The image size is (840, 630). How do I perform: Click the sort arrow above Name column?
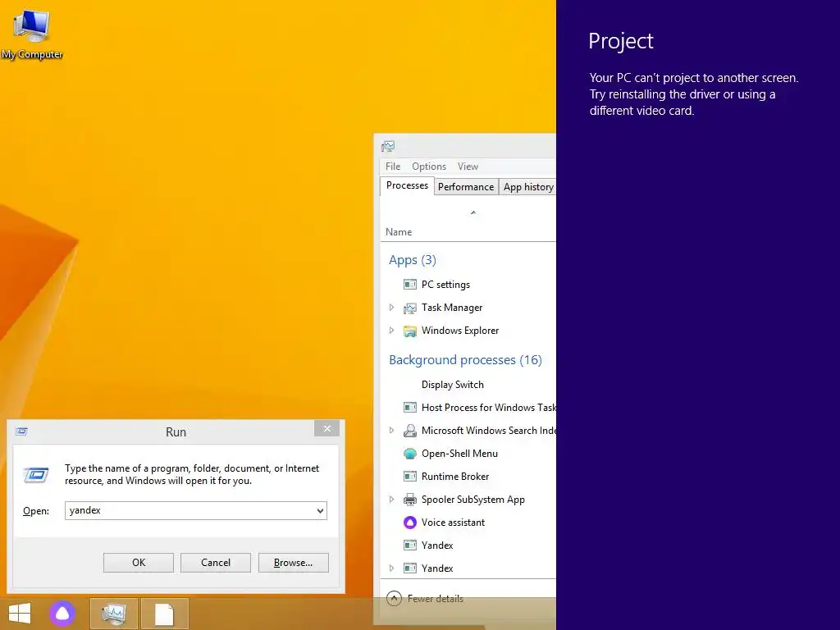pos(473,212)
